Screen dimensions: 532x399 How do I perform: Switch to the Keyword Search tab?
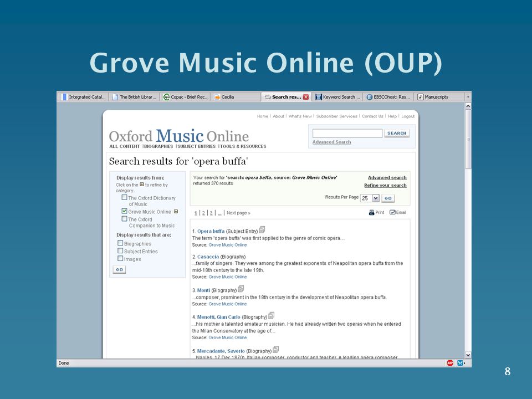coord(337,97)
